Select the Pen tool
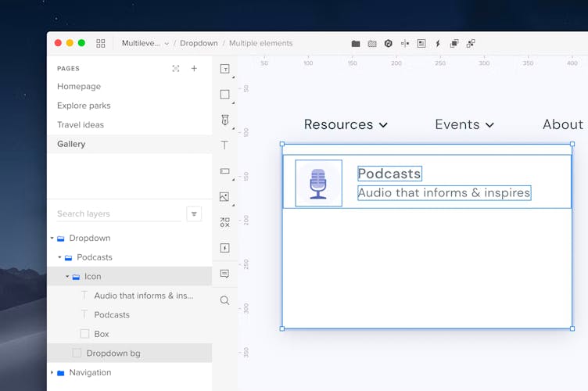The image size is (588, 391). (224, 120)
